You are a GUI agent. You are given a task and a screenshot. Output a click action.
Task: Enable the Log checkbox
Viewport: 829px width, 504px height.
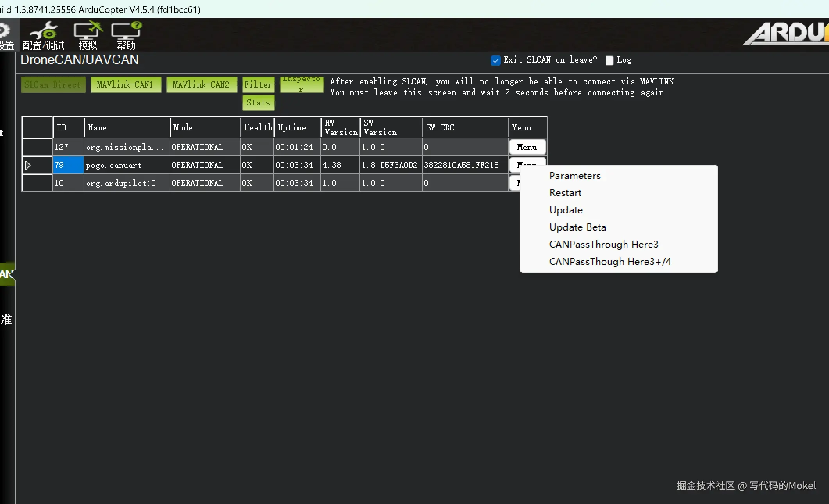pyautogui.click(x=609, y=60)
